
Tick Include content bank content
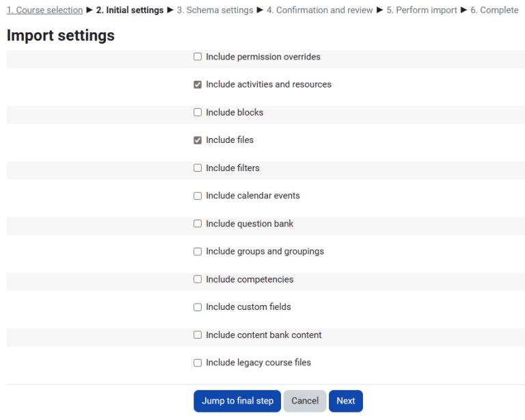point(198,335)
